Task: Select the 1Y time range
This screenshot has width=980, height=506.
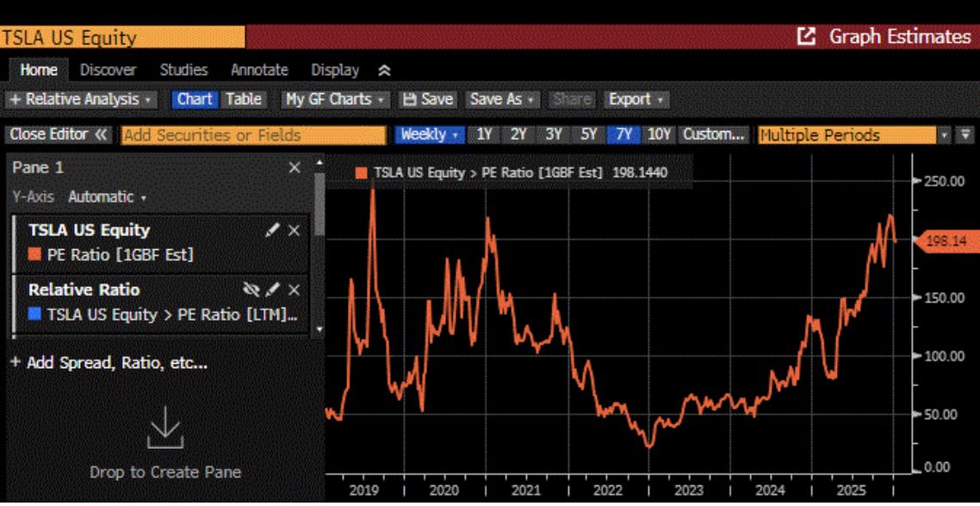Action: click(484, 134)
